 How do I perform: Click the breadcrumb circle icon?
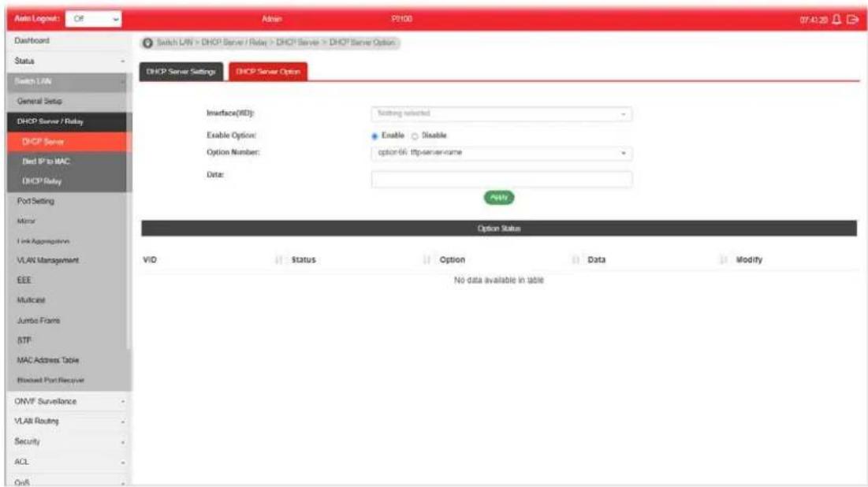tap(147, 43)
